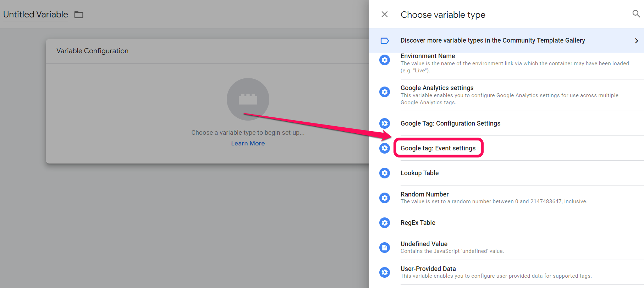Click the Variable Configuration card header
Viewport: 644px width, 288px height.
pos(92,51)
